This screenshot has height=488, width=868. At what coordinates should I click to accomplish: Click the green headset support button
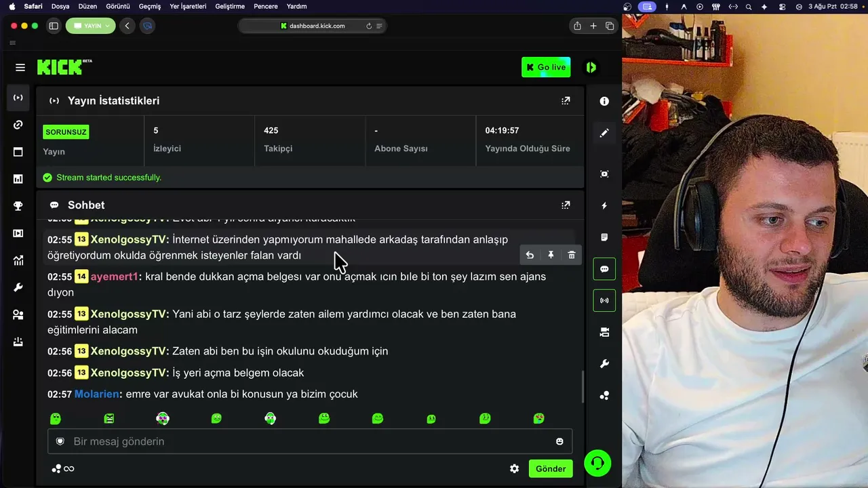(597, 463)
